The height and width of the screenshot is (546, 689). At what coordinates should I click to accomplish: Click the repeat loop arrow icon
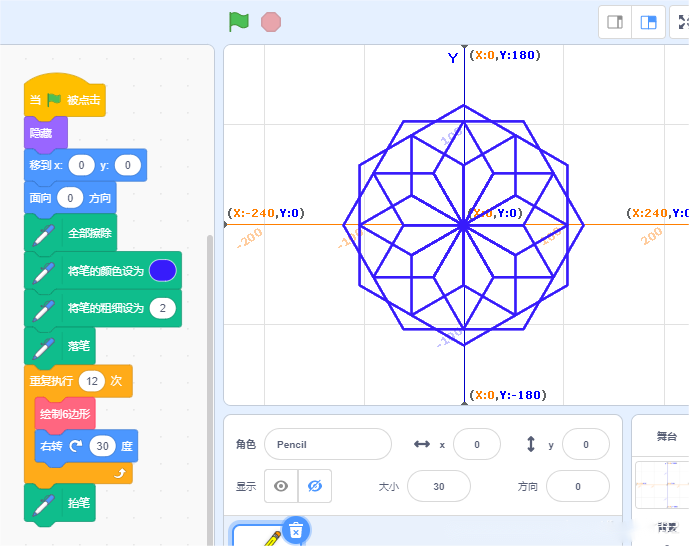(x=120, y=473)
